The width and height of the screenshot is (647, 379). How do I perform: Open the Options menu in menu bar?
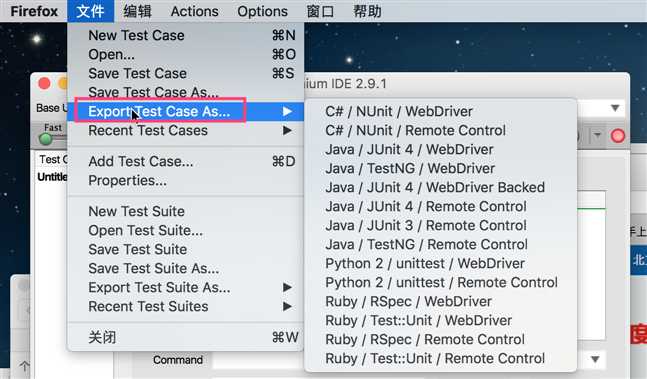point(262,11)
